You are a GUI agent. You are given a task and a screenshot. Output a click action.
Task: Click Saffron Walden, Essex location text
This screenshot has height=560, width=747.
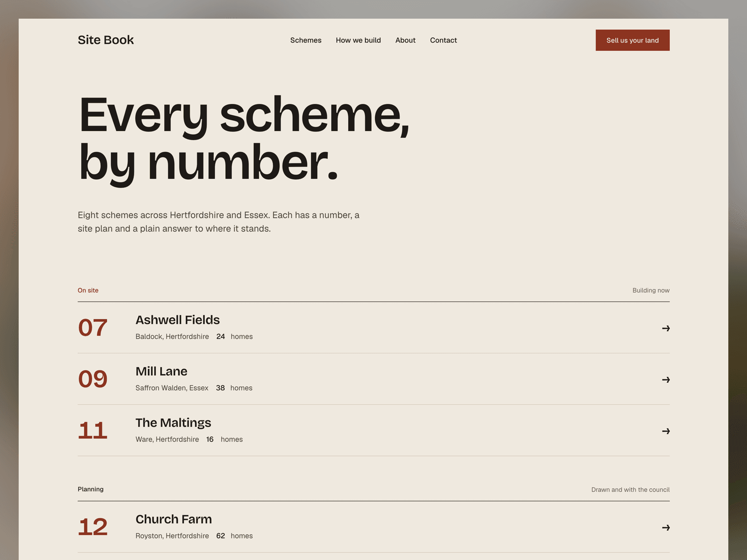172,388
